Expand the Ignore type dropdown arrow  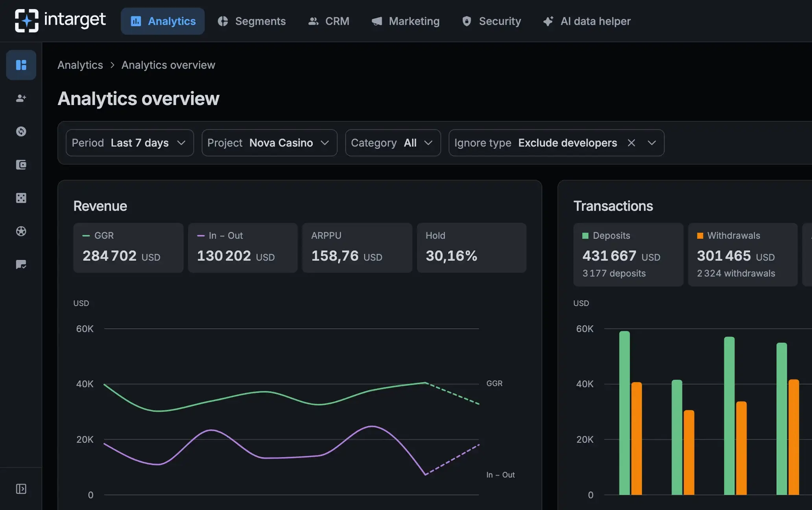click(x=652, y=143)
